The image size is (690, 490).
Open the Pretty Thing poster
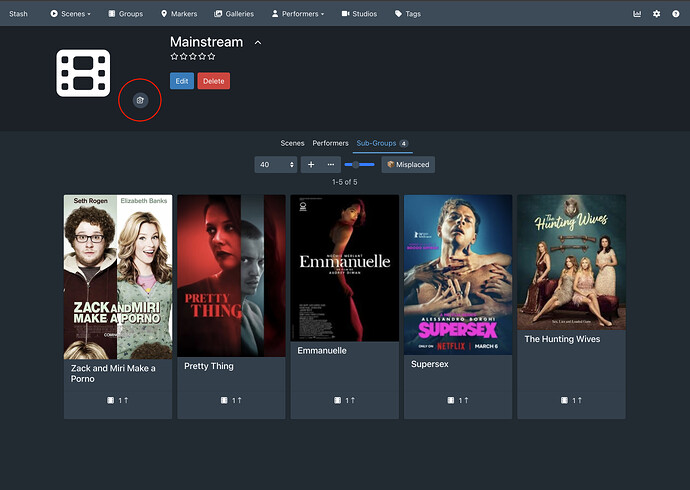(231, 276)
